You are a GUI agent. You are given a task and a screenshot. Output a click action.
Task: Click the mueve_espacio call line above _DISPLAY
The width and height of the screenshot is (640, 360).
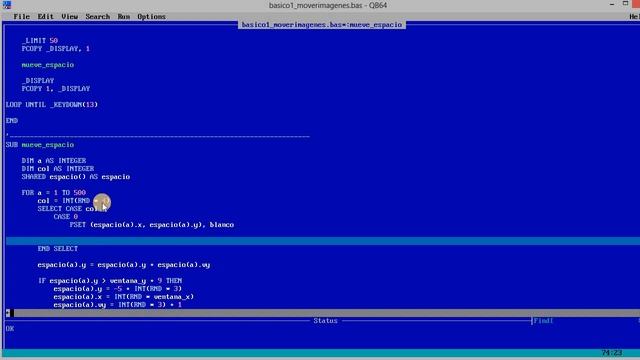(48, 65)
